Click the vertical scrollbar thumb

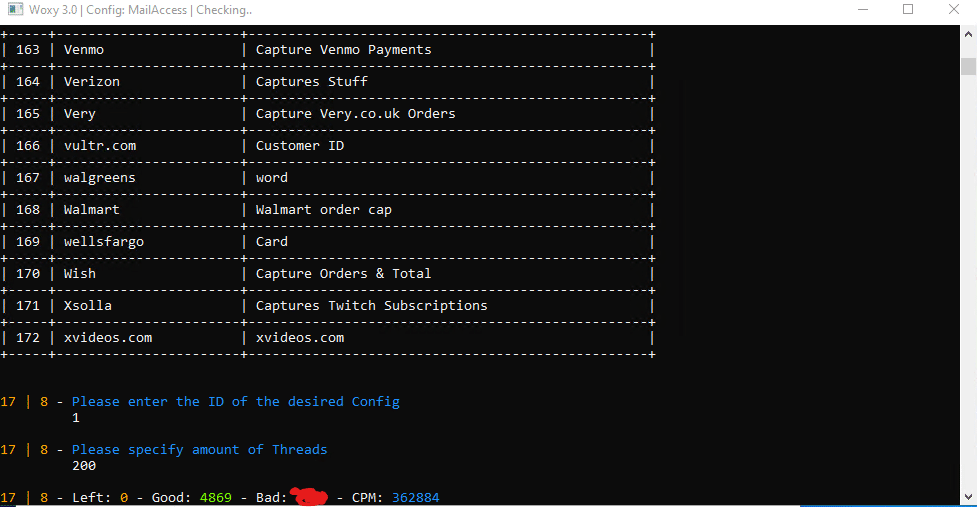[968, 66]
